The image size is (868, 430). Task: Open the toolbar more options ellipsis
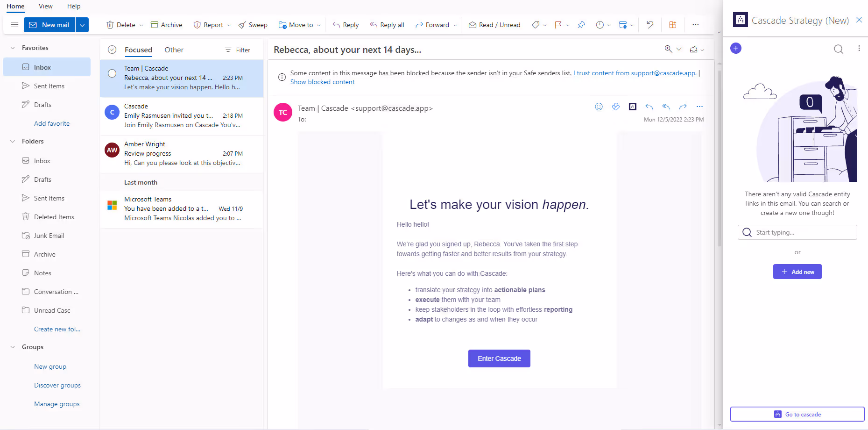[696, 25]
